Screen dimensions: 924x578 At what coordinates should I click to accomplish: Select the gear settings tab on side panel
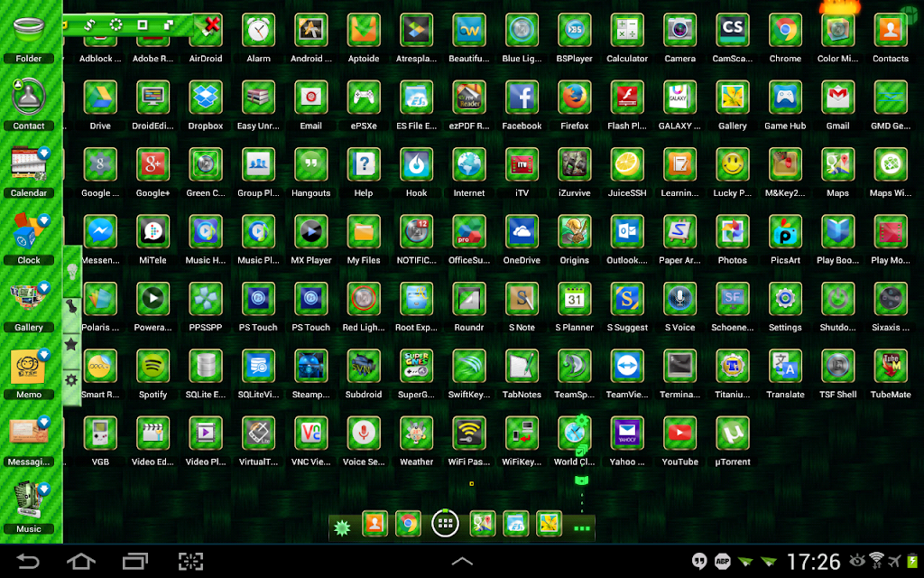pos(71,380)
